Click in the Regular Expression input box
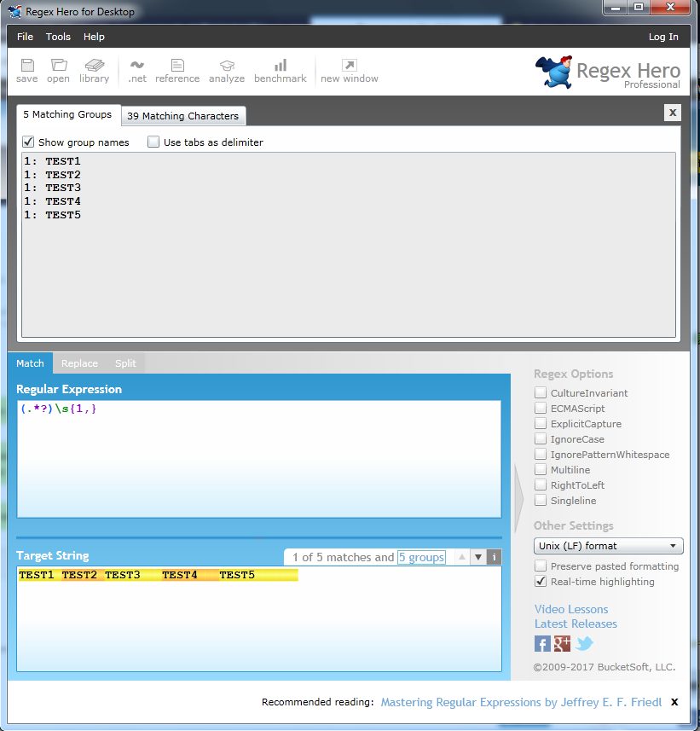700x731 pixels. pyautogui.click(x=259, y=459)
